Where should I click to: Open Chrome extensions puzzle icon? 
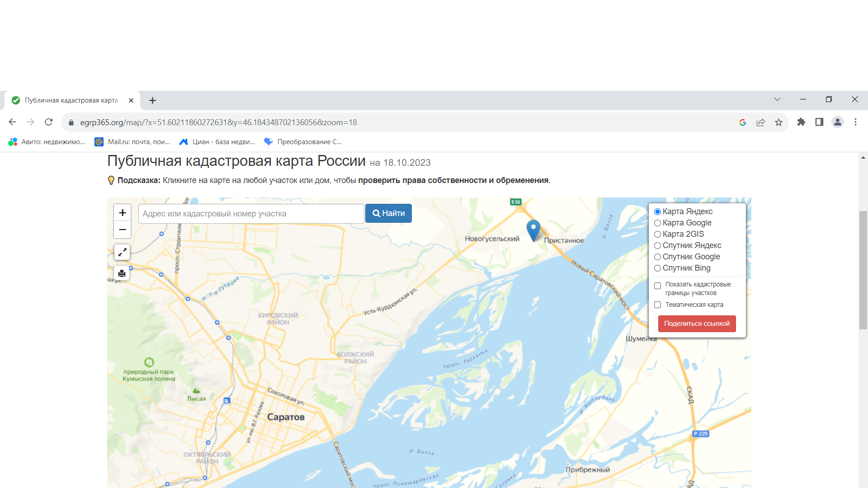point(801,122)
